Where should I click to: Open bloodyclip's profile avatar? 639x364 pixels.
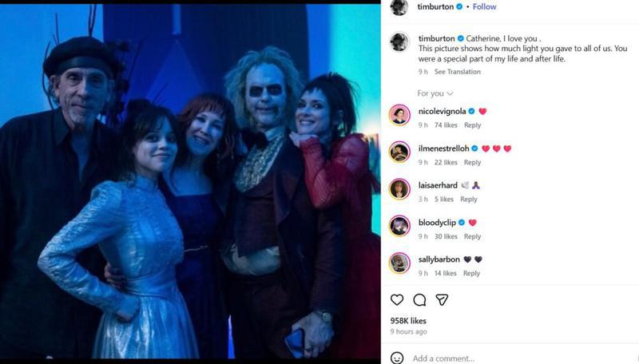pyautogui.click(x=399, y=226)
